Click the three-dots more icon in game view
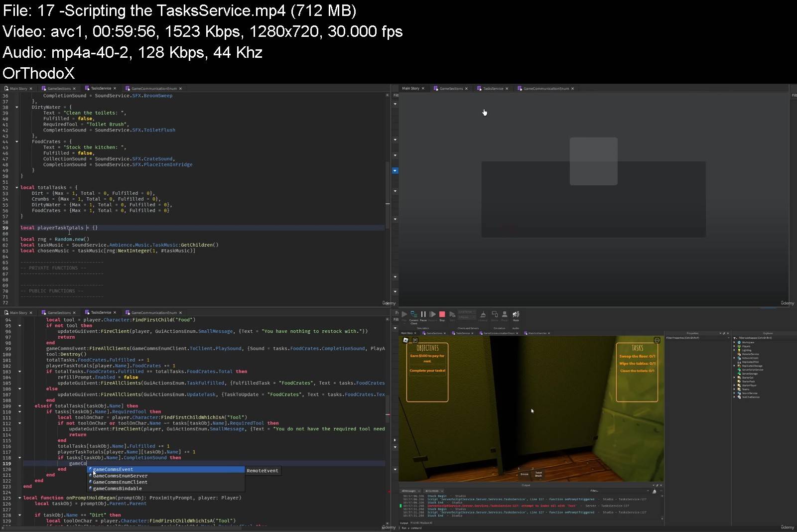Screen dimensions: 797x532 tap(657, 340)
